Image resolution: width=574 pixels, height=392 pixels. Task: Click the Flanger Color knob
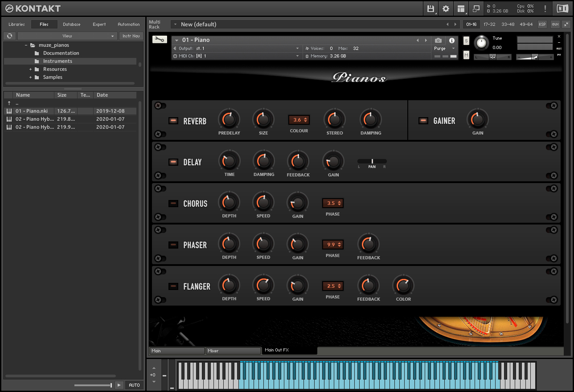(403, 285)
